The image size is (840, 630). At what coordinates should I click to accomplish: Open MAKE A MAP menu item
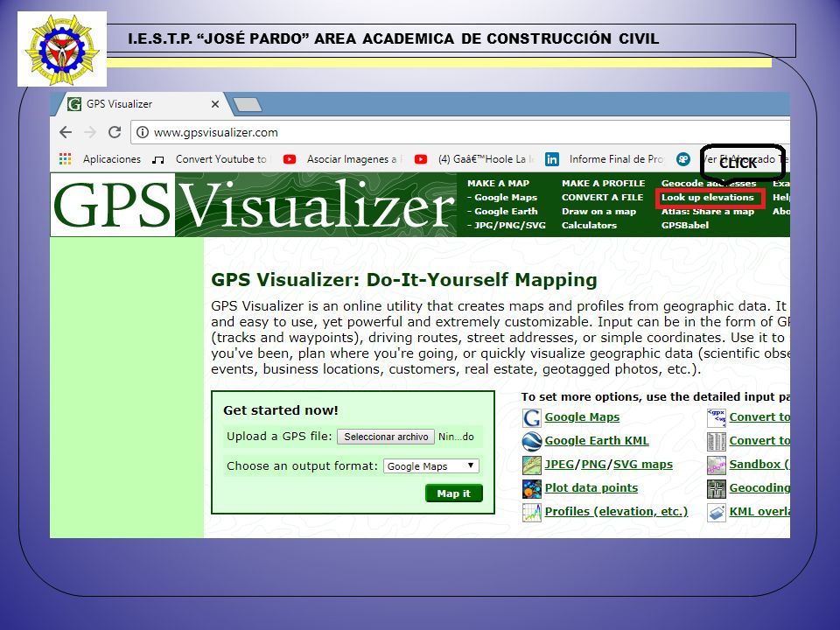498,183
